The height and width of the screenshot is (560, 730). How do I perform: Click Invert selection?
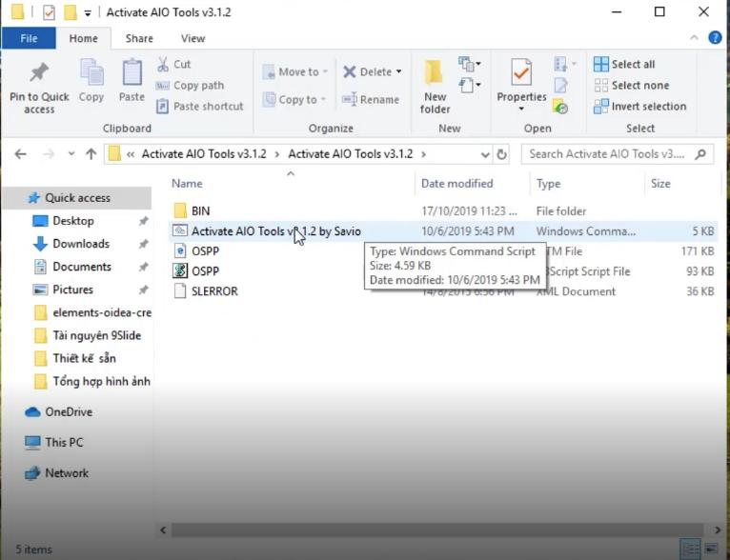[640, 107]
